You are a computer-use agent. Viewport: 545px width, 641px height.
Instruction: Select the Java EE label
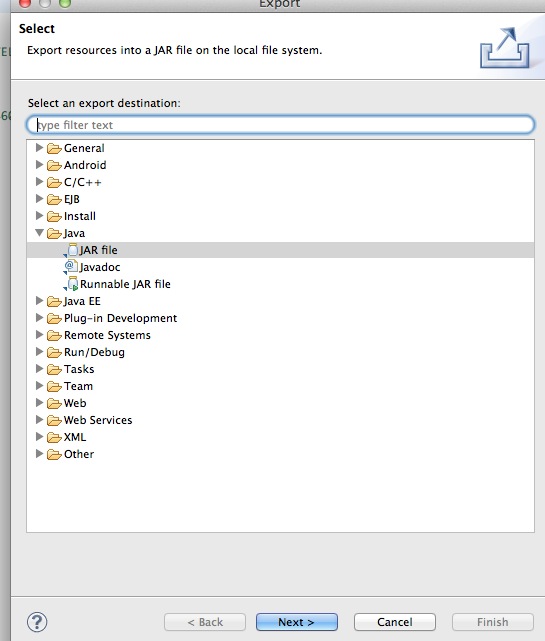(82, 301)
